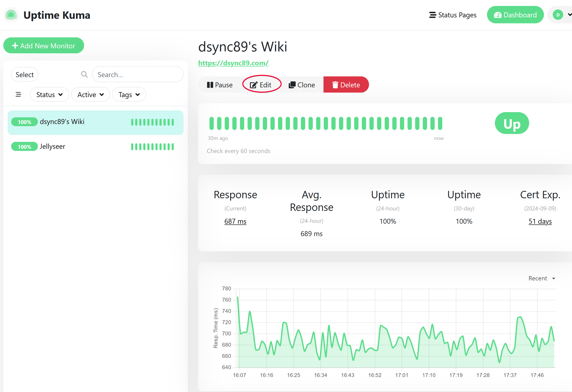Open the Recent chart period dropdown

point(542,278)
